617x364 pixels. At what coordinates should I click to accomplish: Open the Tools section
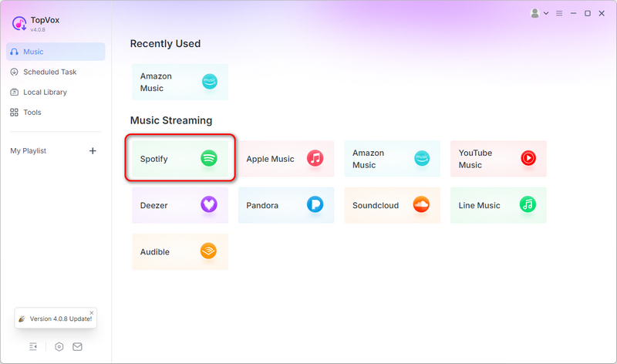coord(56,112)
